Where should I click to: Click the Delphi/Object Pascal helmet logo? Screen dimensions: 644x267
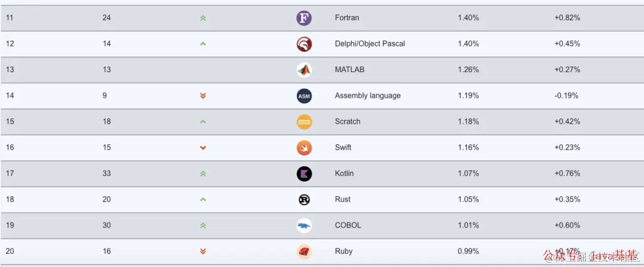[304, 44]
